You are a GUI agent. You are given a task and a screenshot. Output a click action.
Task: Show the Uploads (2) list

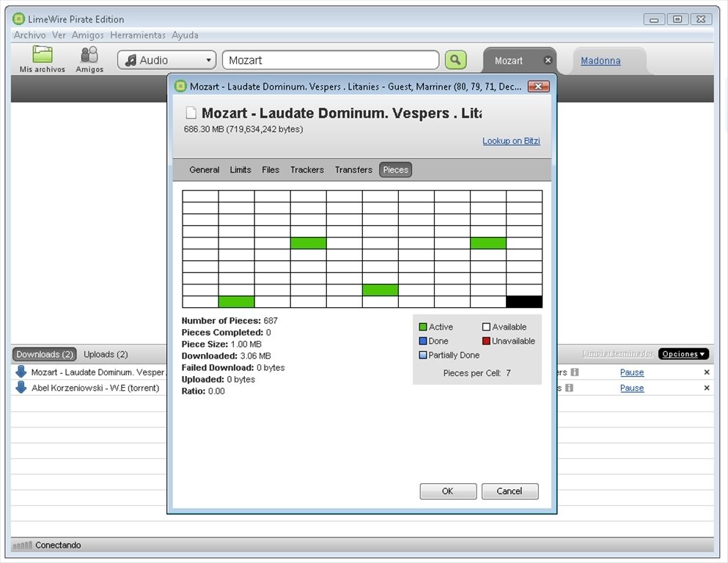pyautogui.click(x=106, y=354)
